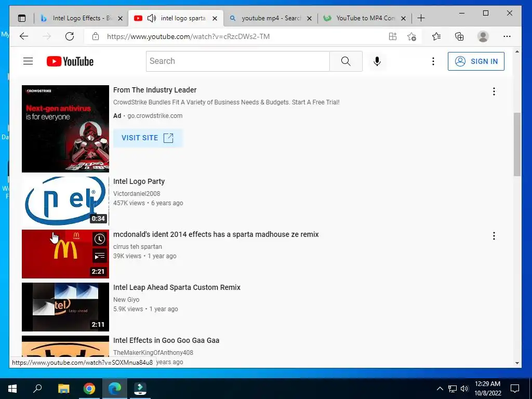532x399 pixels.
Task: Show hidden system tray icons
Action: [440, 389]
